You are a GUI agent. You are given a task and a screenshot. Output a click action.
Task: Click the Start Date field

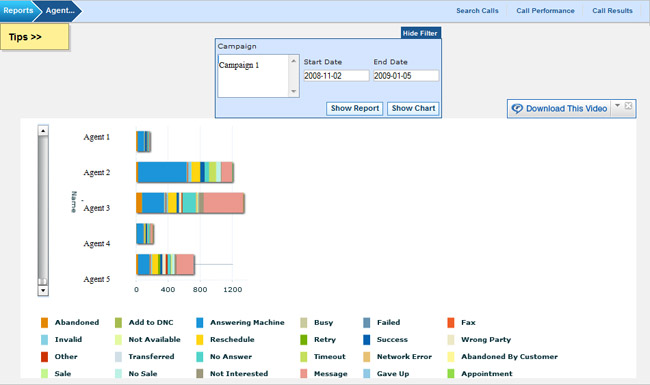336,76
